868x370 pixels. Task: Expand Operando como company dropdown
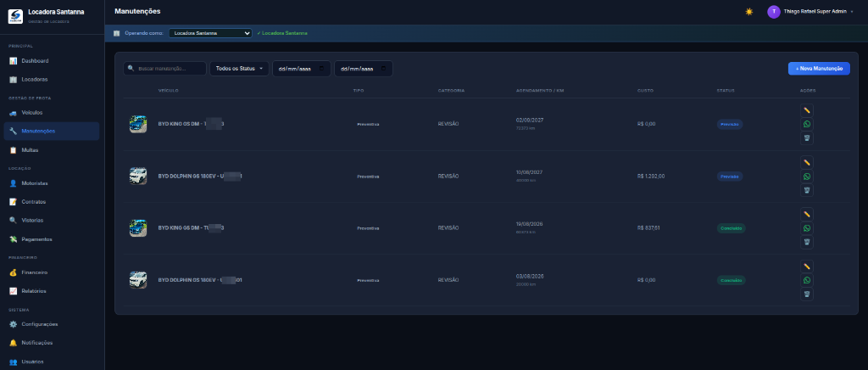pyautogui.click(x=210, y=33)
